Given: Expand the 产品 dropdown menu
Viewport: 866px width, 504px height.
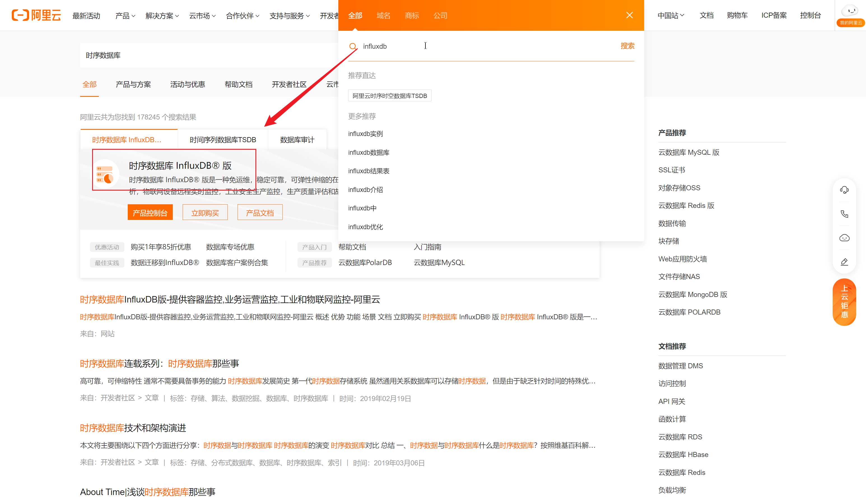Looking at the screenshot, I should click(x=125, y=16).
